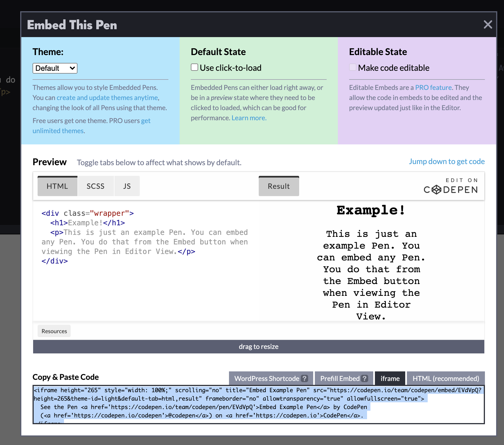Select the JS tab in preview
The image size is (504, 445).
(x=127, y=186)
